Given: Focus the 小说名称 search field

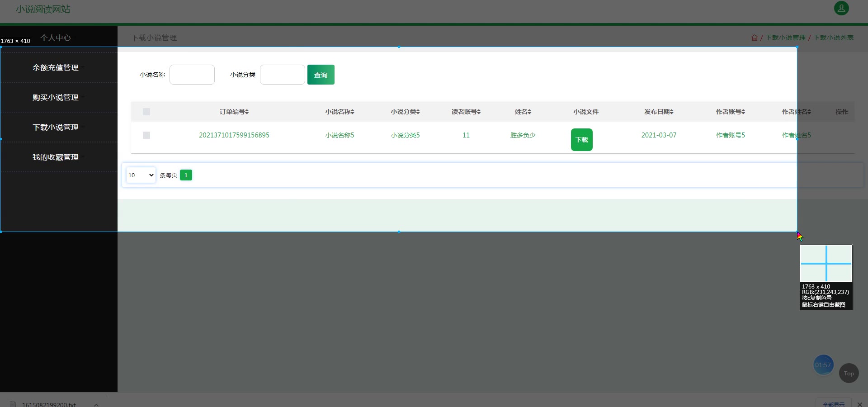Looking at the screenshot, I should [192, 75].
